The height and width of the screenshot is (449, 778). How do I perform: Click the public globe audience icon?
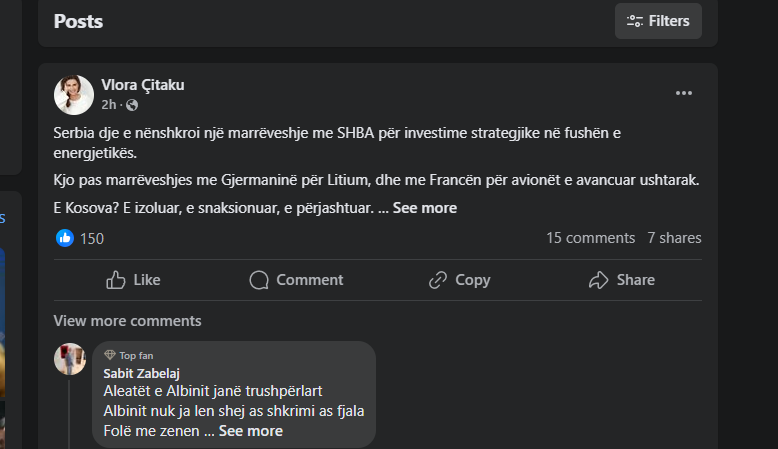pyautogui.click(x=132, y=105)
